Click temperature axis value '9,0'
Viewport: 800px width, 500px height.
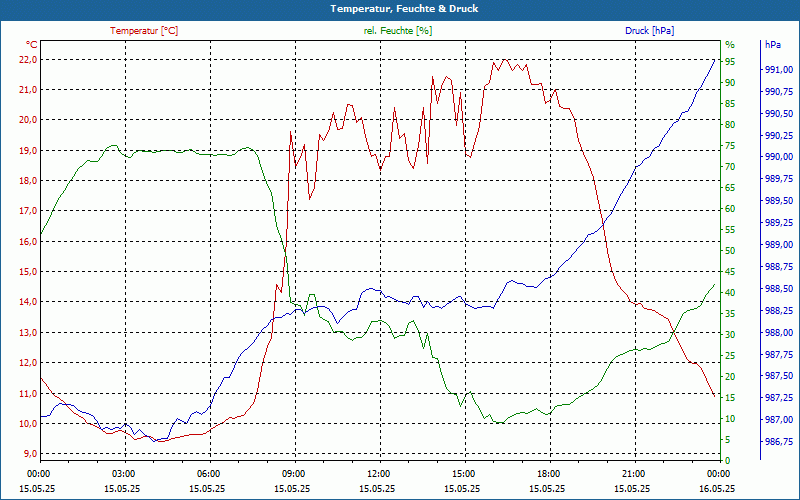click(x=30, y=454)
